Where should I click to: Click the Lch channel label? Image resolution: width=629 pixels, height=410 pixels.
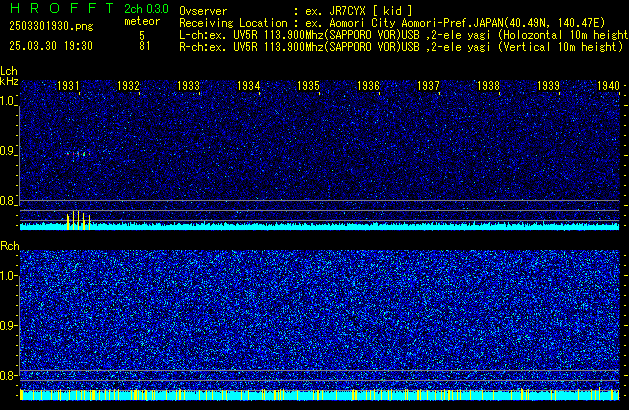[x=9, y=71]
